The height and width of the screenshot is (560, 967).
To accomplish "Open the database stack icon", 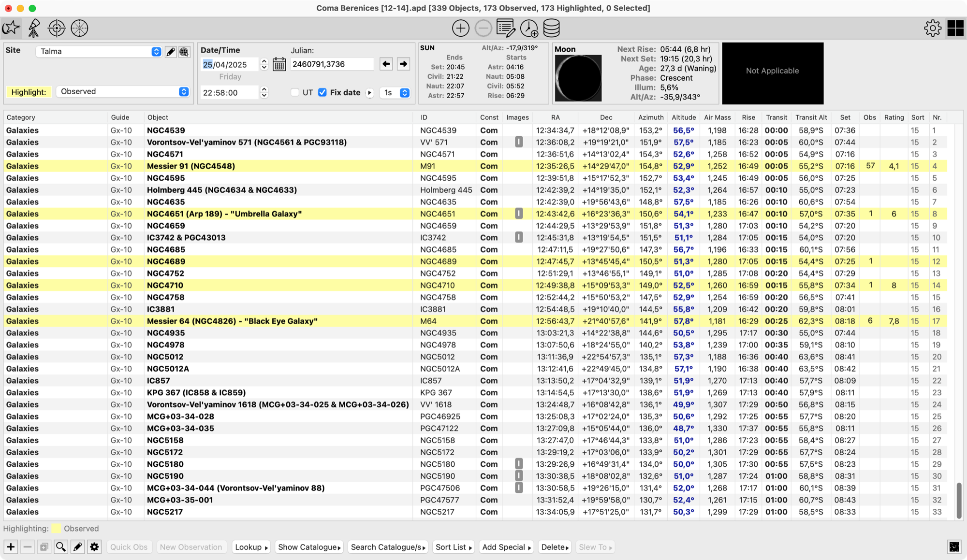I will 552,28.
